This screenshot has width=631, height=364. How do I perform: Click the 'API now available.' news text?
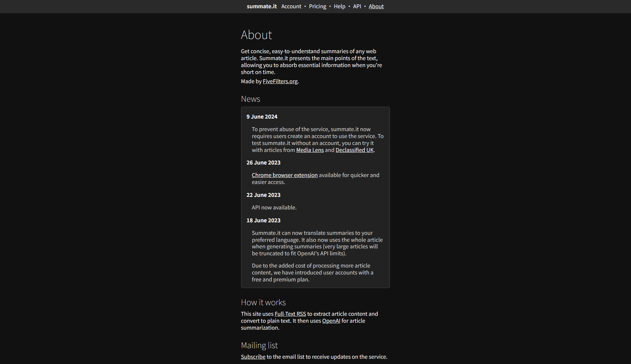pyautogui.click(x=274, y=207)
